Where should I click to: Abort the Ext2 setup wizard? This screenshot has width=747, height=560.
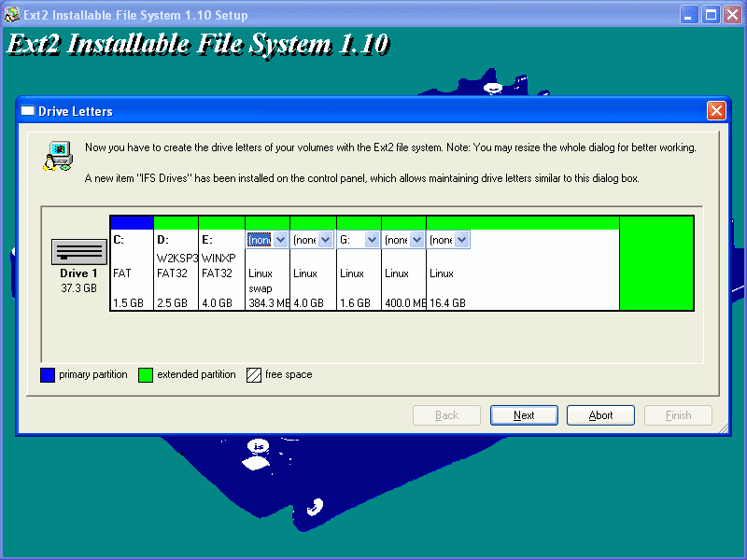(600, 415)
